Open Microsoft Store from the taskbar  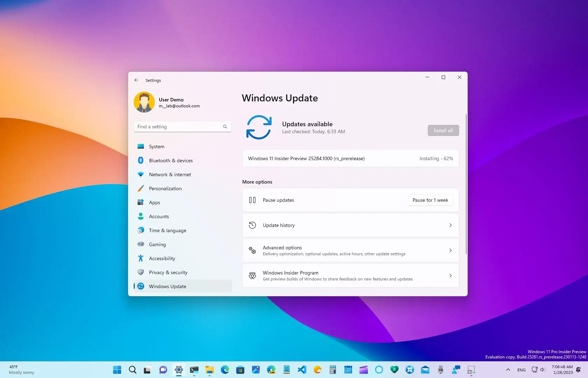click(x=240, y=370)
